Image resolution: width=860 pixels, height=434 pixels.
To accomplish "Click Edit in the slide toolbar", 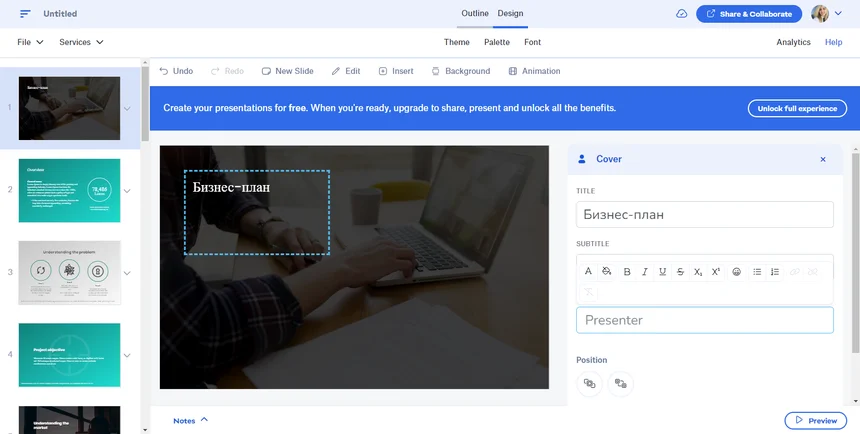I will [346, 71].
